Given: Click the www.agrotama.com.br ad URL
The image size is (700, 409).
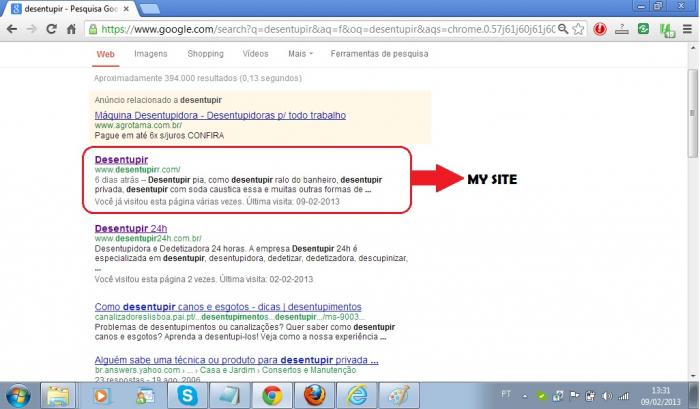Looking at the screenshot, I should pos(138,125).
